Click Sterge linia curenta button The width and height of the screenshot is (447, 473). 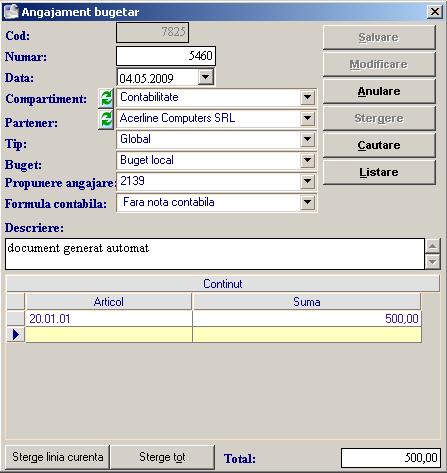click(x=58, y=457)
